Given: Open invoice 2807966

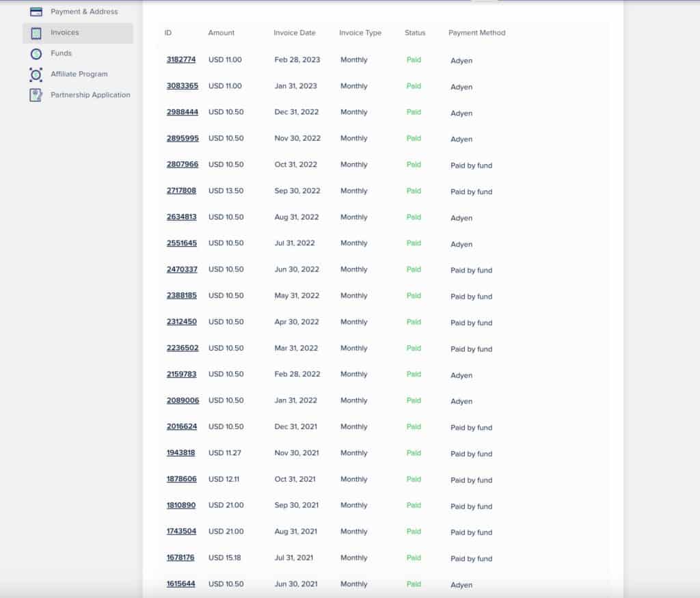Looking at the screenshot, I should click(182, 165).
